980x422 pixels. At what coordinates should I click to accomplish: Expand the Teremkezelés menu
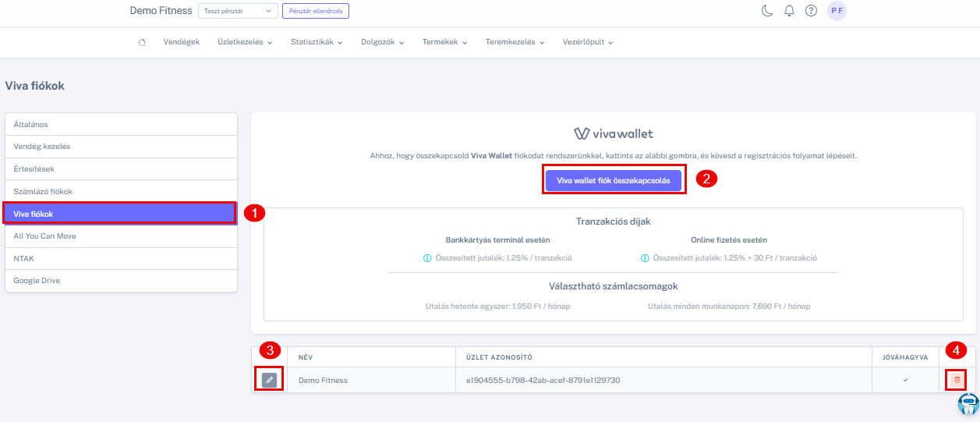coord(515,42)
